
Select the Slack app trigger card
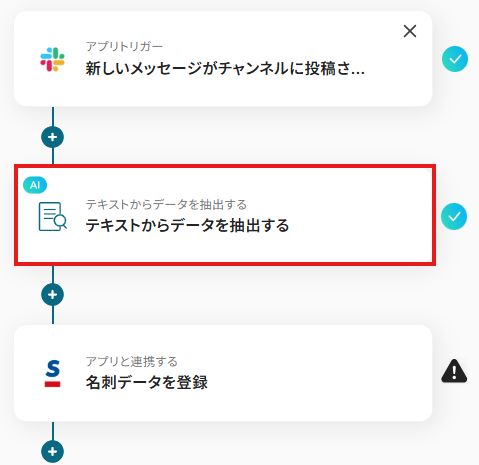coord(223,59)
